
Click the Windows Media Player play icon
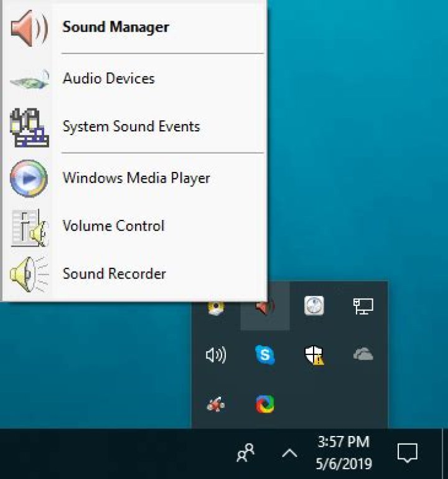pyautogui.click(x=29, y=178)
